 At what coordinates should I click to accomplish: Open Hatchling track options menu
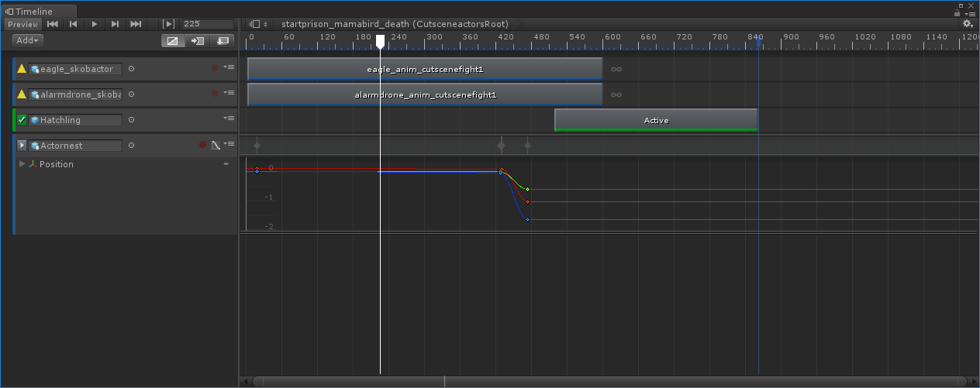[x=229, y=119]
